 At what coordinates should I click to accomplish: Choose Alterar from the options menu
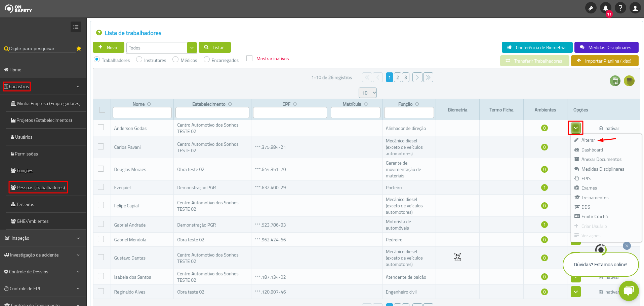588,140
